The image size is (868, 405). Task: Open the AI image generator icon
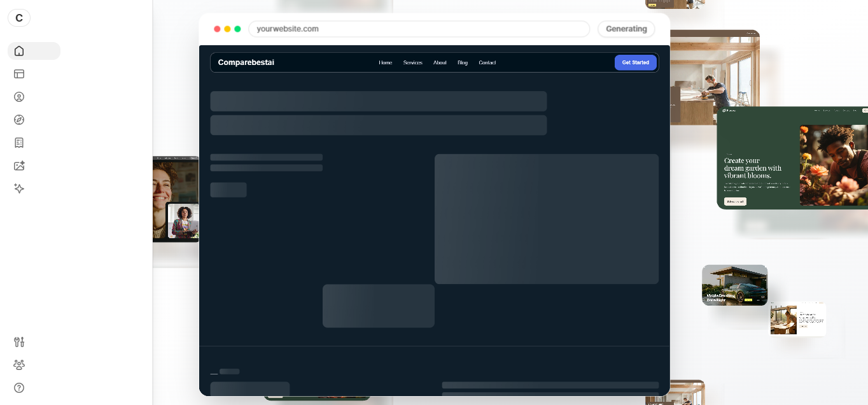point(19,166)
